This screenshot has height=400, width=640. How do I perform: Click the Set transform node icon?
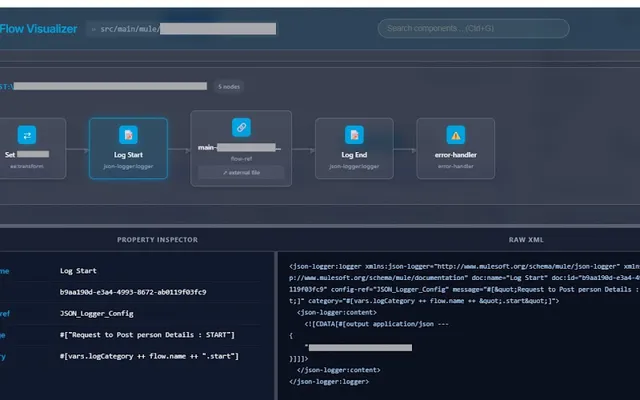pyautogui.click(x=27, y=135)
